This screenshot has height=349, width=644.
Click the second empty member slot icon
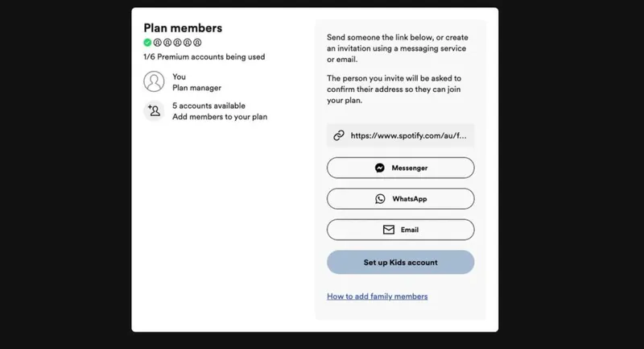[x=167, y=43]
